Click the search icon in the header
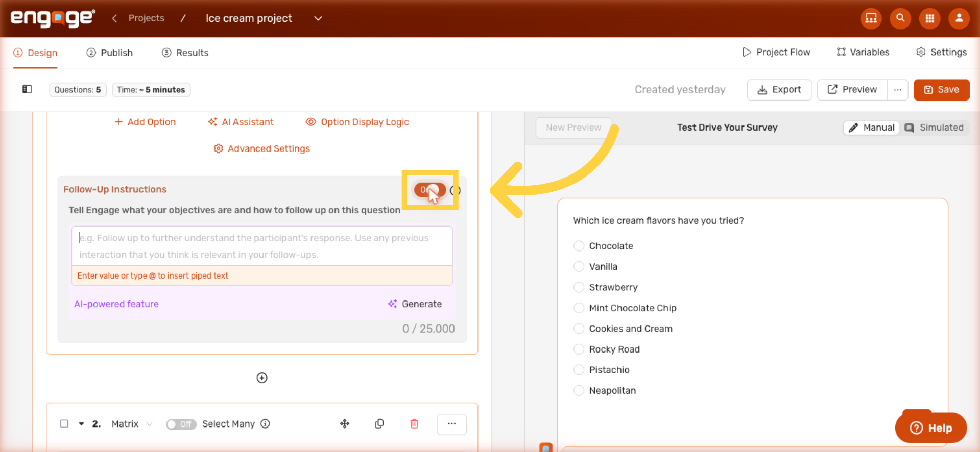The height and width of the screenshot is (452, 980). click(900, 18)
